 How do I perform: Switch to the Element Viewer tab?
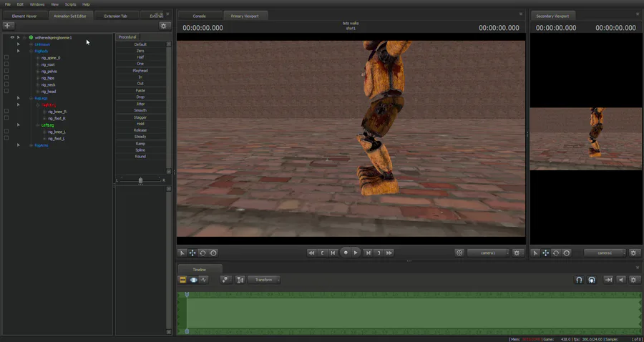[24, 16]
